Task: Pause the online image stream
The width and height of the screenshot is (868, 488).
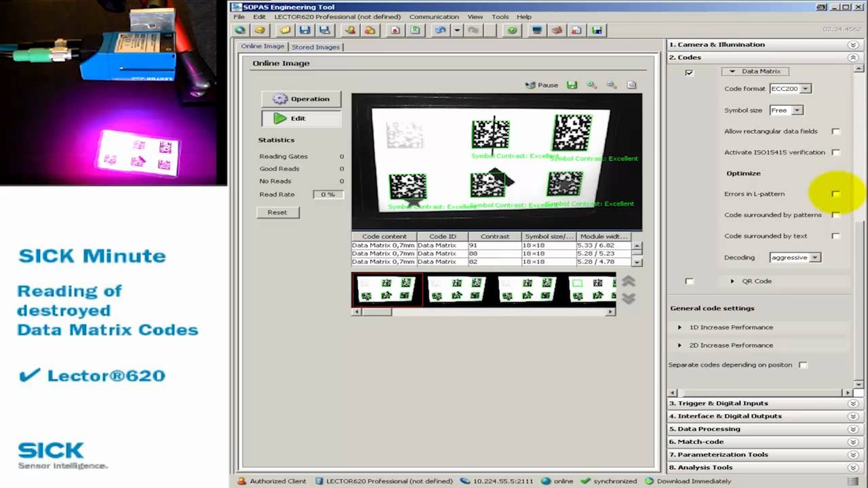Action: pyautogui.click(x=542, y=85)
